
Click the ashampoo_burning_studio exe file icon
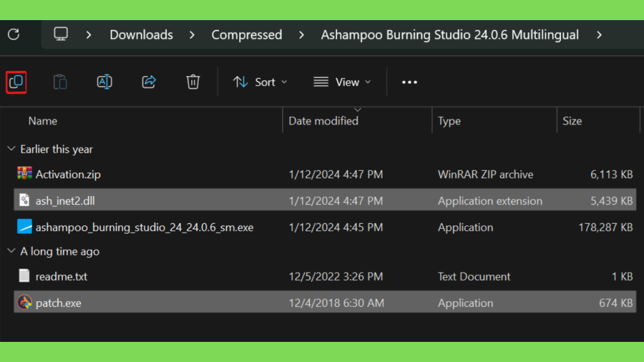point(25,226)
